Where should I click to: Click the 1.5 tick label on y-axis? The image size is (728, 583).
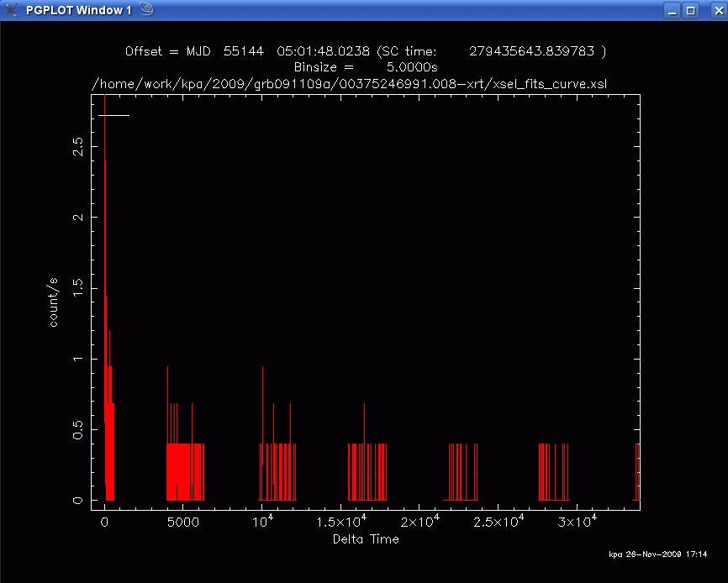(x=77, y=288)
